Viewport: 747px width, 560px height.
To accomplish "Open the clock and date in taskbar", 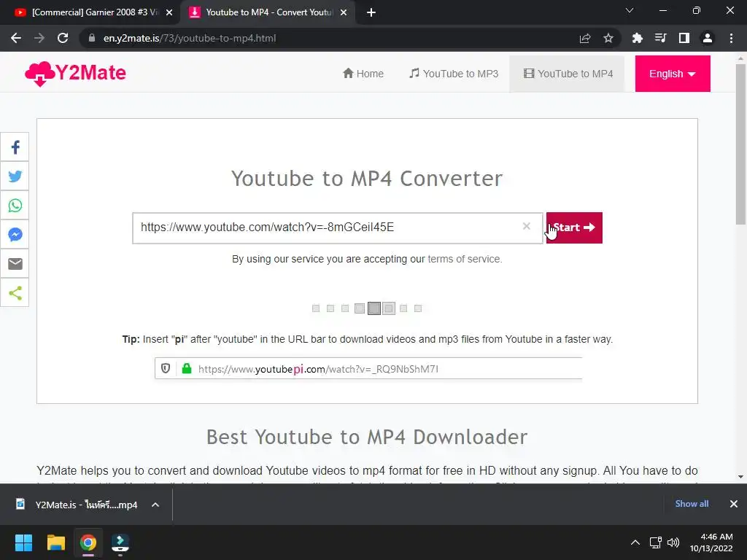I will click(x=712, y=542).
